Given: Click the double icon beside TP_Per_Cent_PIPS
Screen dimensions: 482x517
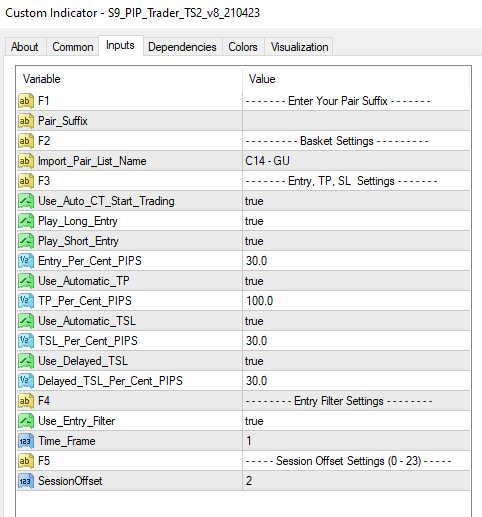Looking at the screenshot, I should (26, 301).
